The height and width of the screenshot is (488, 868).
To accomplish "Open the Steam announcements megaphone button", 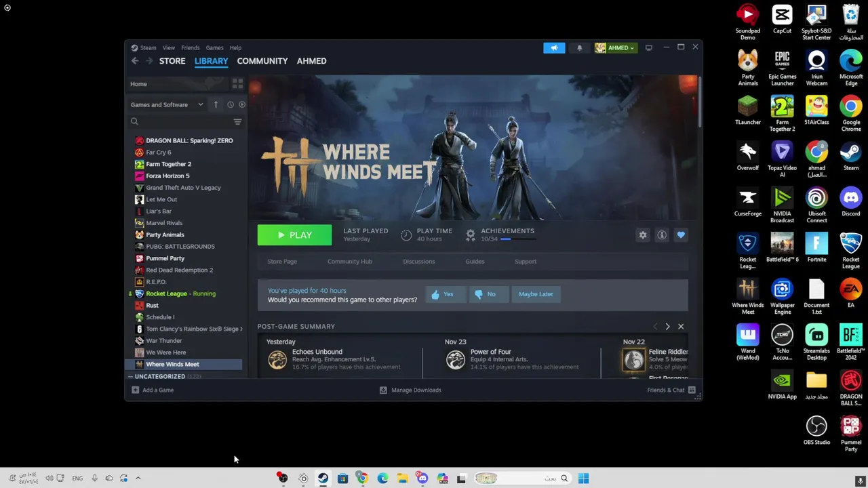I will click(554, 47).
